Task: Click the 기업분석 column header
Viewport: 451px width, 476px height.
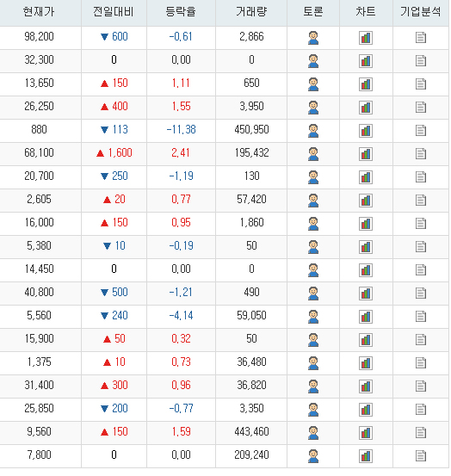Action: click(x=420, y=12)
